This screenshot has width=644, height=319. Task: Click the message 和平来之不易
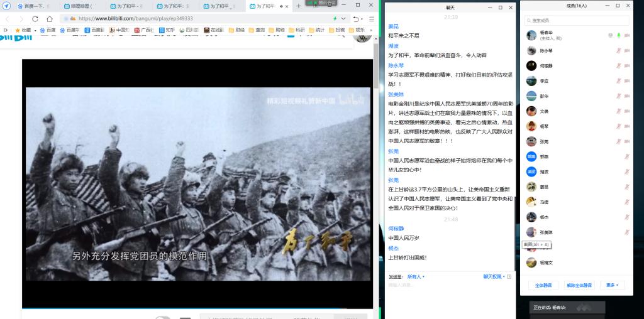(x=403, y=36)
